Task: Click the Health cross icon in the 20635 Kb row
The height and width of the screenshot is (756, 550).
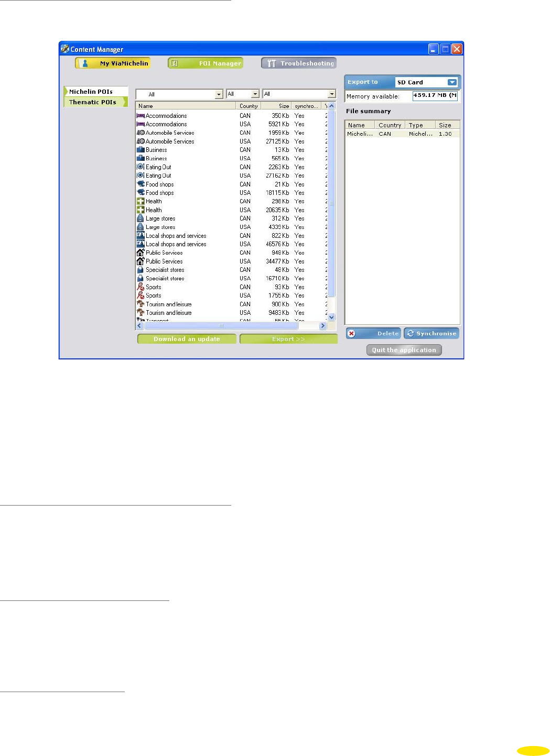Action: coord(141,210)
